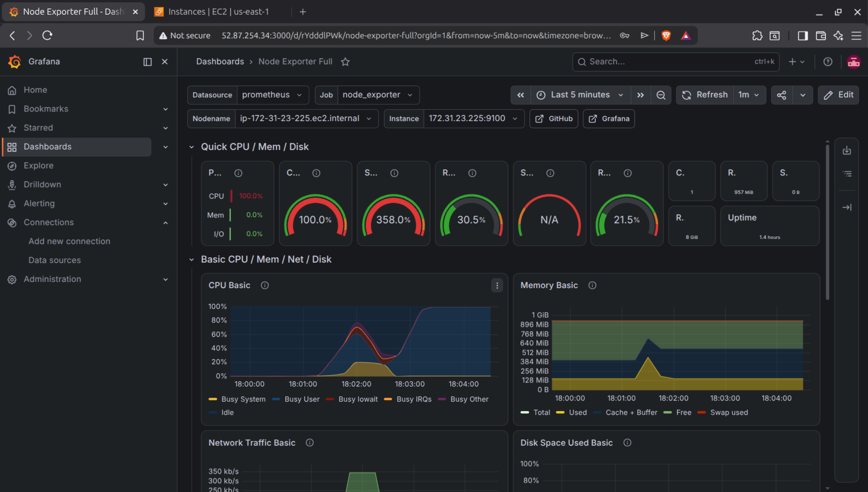
Task: Open Alerting in sidebar
Action: tap(39, 203)
